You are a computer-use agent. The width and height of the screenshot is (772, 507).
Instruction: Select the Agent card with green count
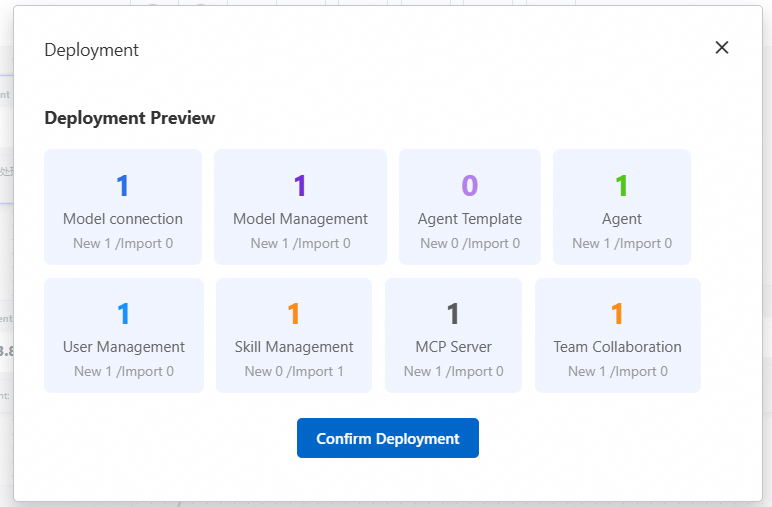tap(622, 207)
